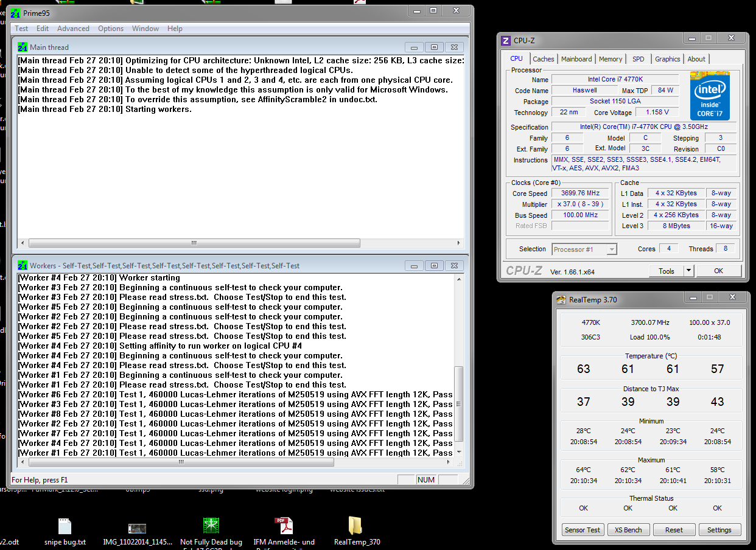This screenshot has height=550, width=756.
Task: Select the CPU tab in CPU-Z
Action: pyautogui.click(x=516, y=58)
